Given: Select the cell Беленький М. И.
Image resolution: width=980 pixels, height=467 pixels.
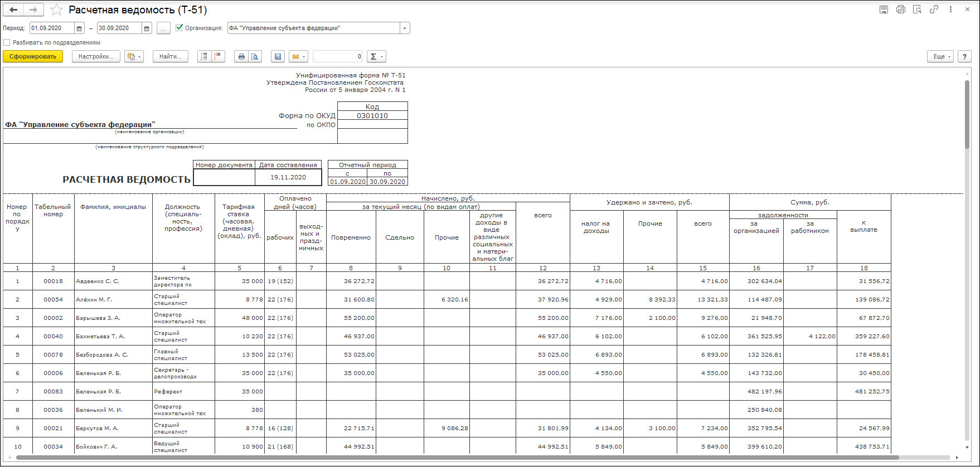Looking at the screenshot, I should point(113,410).
